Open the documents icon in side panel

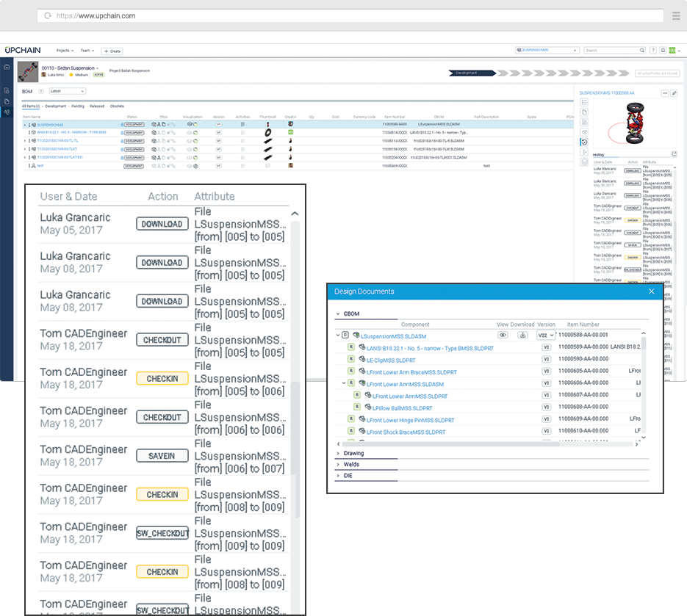pyautogui.click(x=584, y=112)
